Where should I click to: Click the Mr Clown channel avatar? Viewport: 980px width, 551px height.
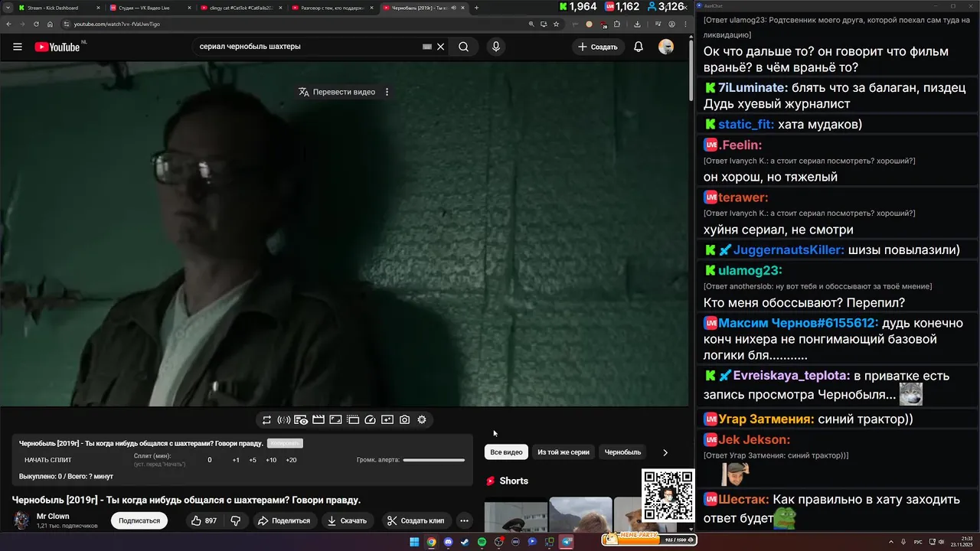21,520
